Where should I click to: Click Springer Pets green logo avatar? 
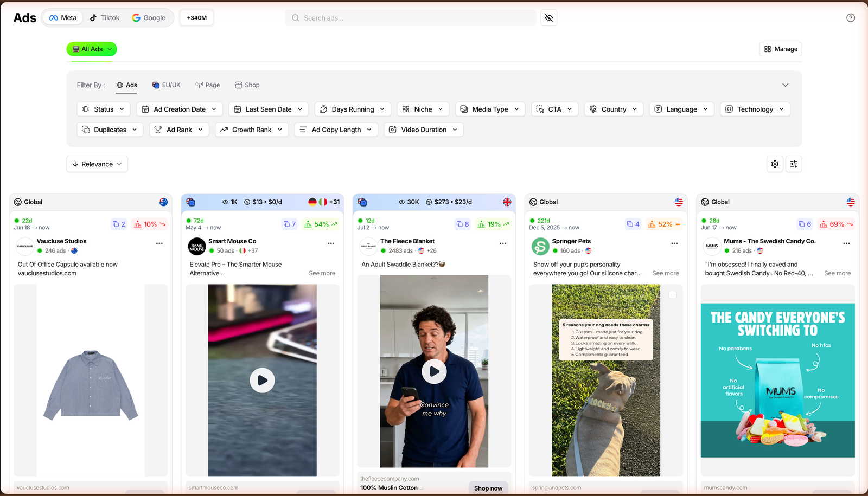(x=540, y=246)
